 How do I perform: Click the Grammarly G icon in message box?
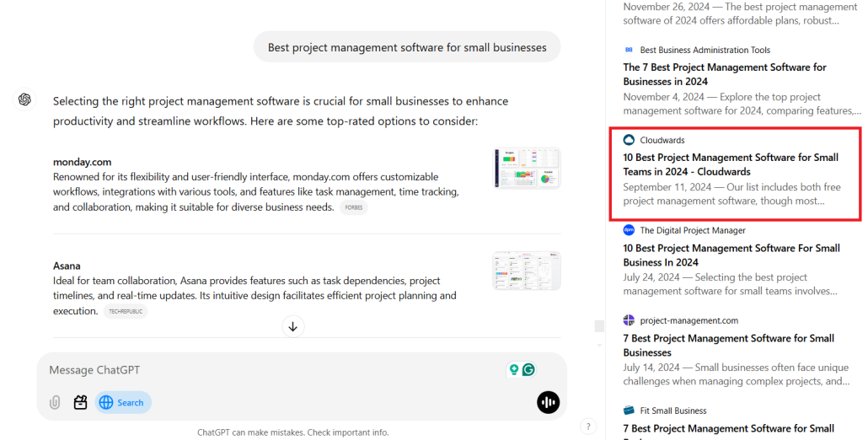(528, 369)
